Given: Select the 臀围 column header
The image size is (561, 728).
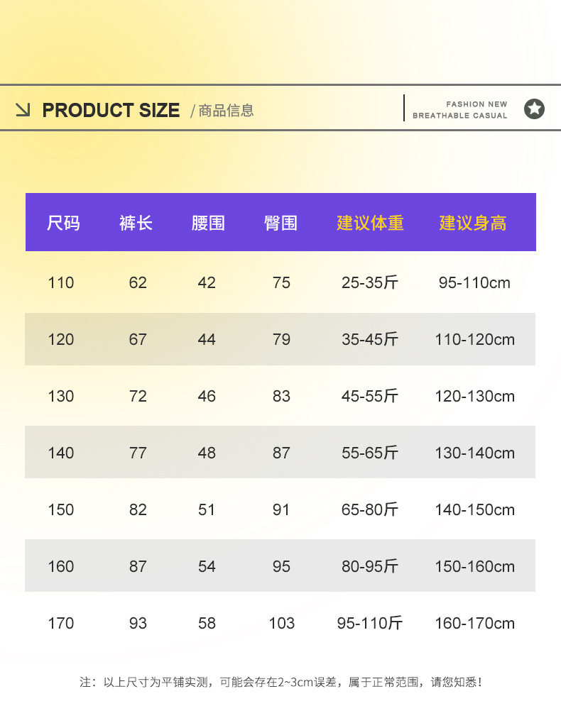Looking at the screenshot, I should pyautogui.click(x=280, y=223).
